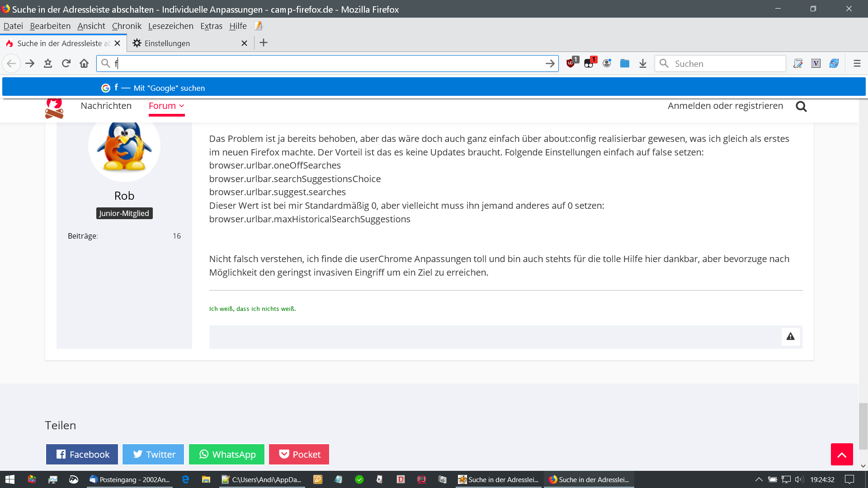
Task: Open a new tab with plus button
Action: tap(264, 43)
